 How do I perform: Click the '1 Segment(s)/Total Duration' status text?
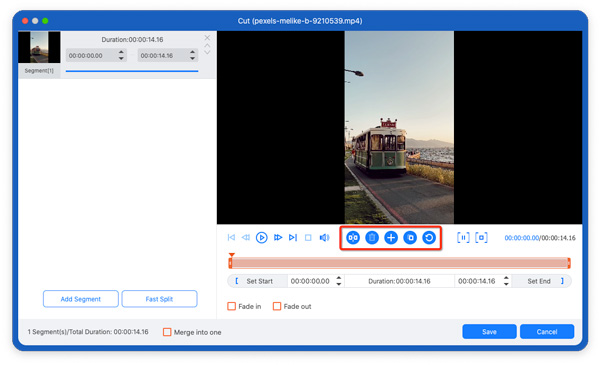pos(88,332)
